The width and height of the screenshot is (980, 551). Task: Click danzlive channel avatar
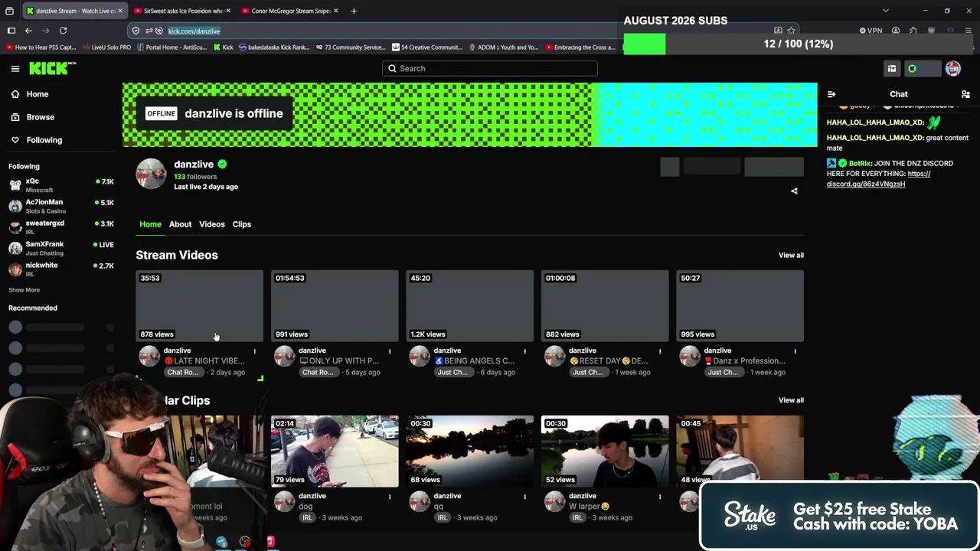click(151, 174)
